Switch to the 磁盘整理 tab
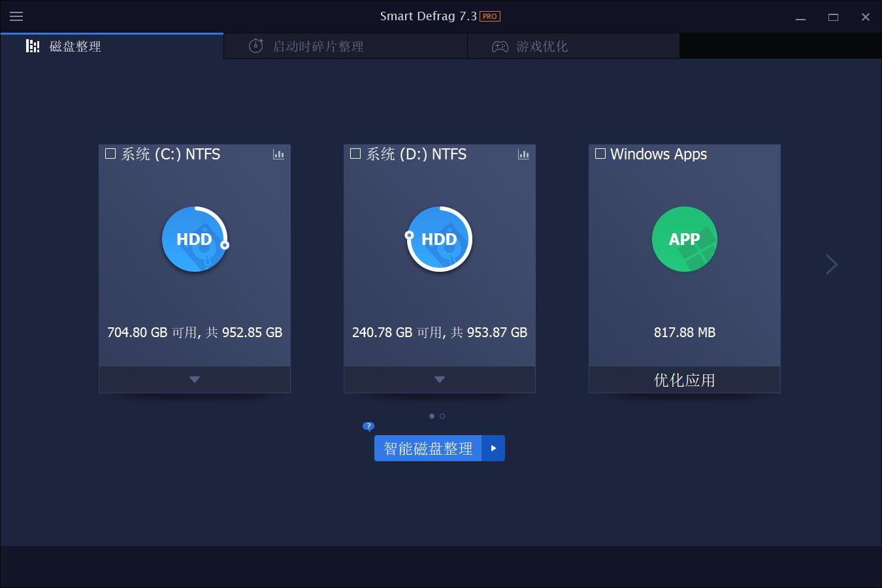This screenshot has width=882, height=588. click(x=112, y=46)
